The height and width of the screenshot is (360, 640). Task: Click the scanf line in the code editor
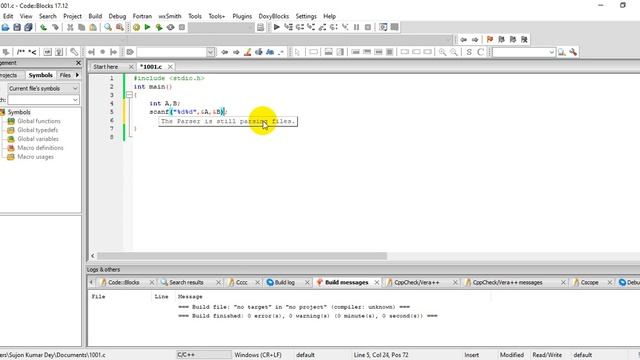click(188, 112)
